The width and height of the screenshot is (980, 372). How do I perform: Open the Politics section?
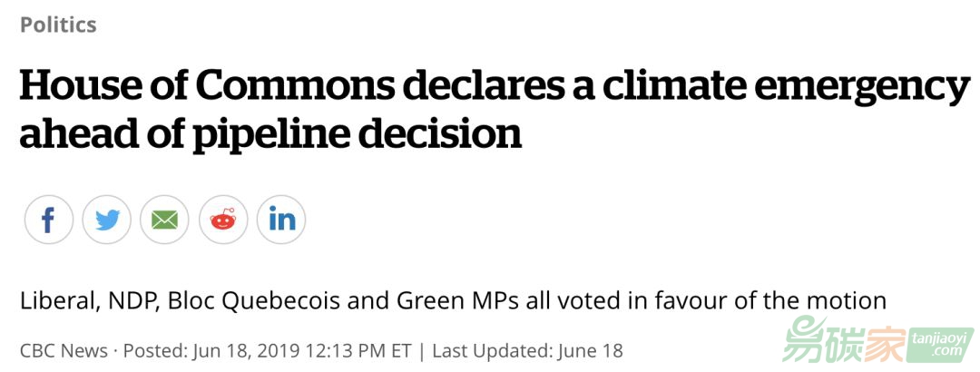pyautogui.click(x=58, y=24)
